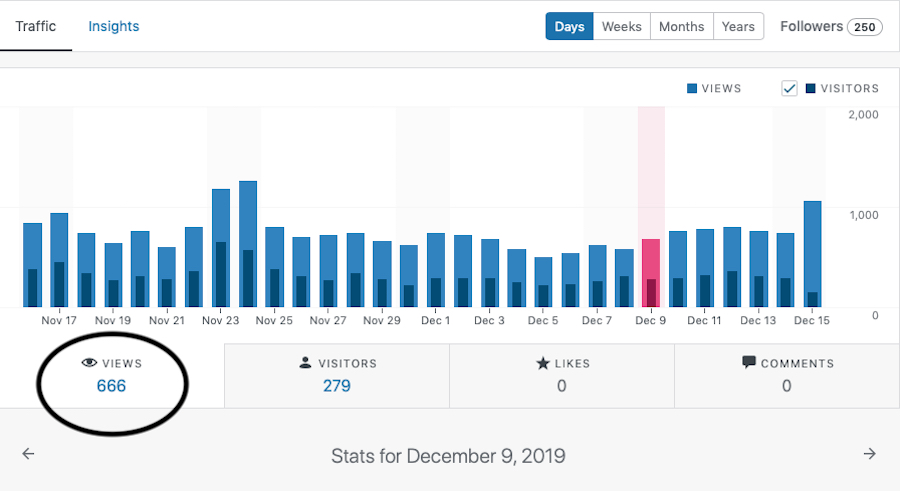Select the highlighted Dec 9 pink bar

[x=651, y=272]
